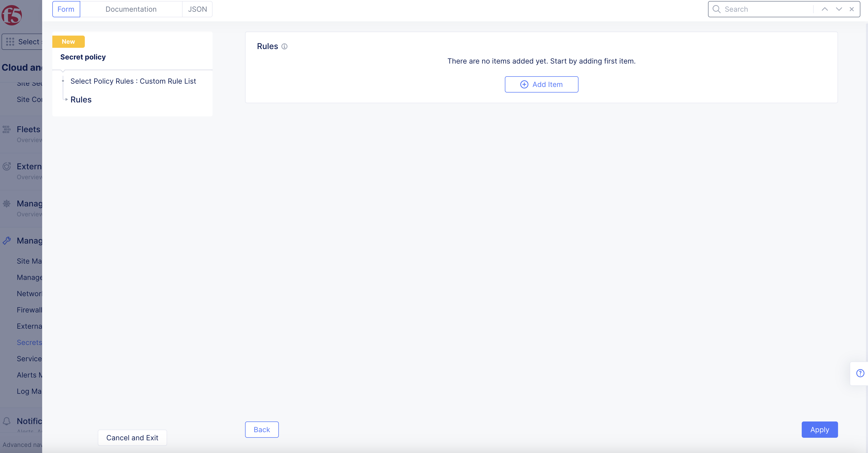Viewport: 868px width, 453px height.
Task: Click the Notifications bell icon
Action: [6, 421]
